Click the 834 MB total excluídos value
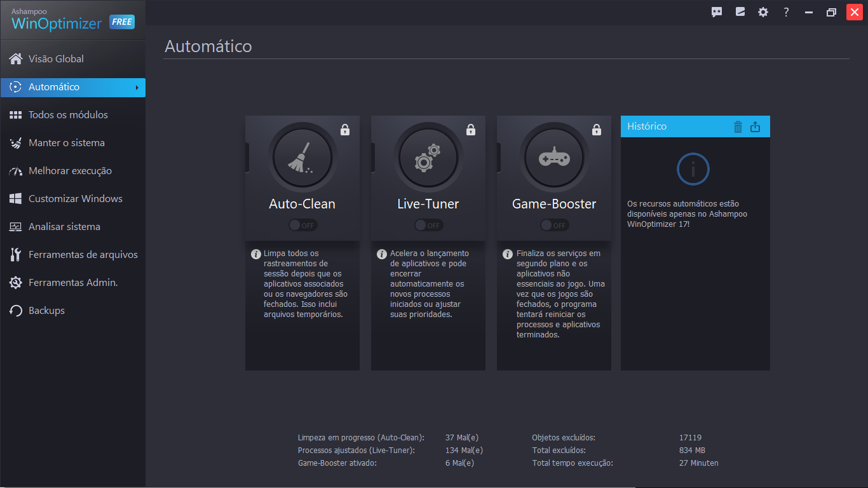 click(692, 451)
